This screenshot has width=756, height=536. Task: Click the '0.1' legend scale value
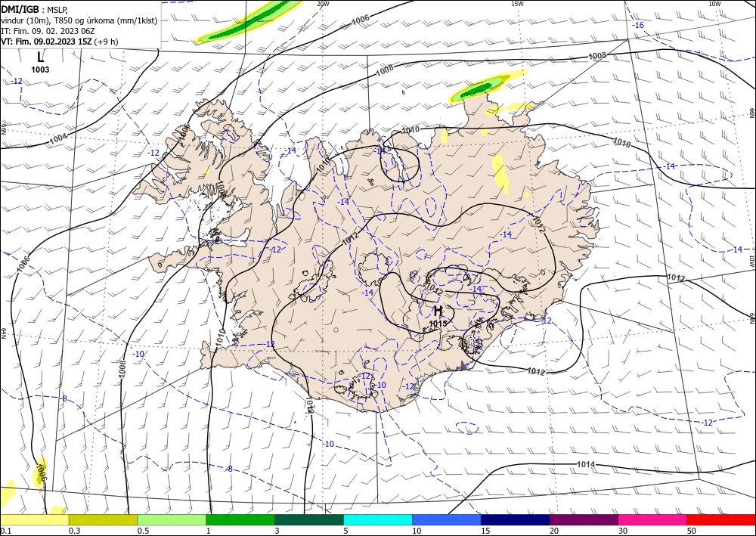click(5, 531)
